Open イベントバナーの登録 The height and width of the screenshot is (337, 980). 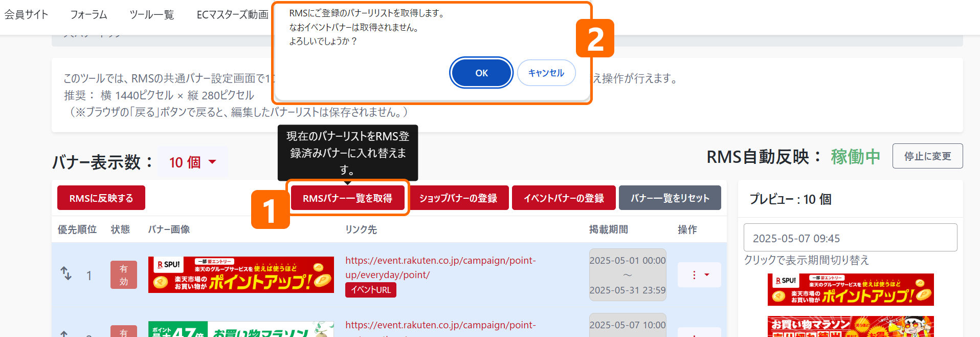pos(564,198)
